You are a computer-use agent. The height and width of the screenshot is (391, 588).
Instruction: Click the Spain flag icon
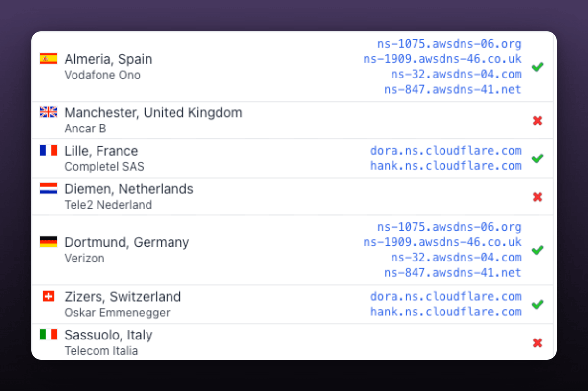(x=49, y=59)
